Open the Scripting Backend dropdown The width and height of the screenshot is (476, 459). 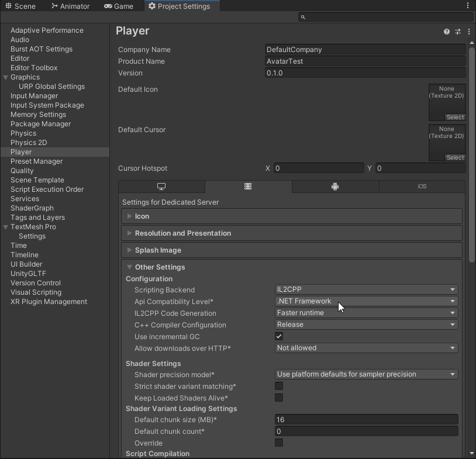[366, 289]
